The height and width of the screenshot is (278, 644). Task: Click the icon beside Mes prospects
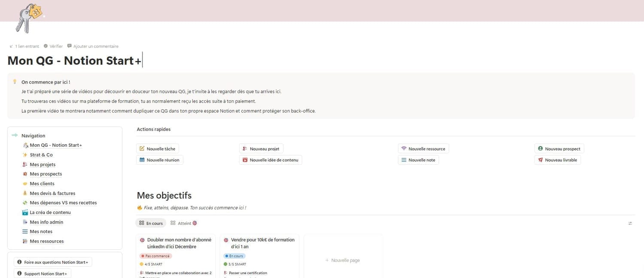[25, 174]
